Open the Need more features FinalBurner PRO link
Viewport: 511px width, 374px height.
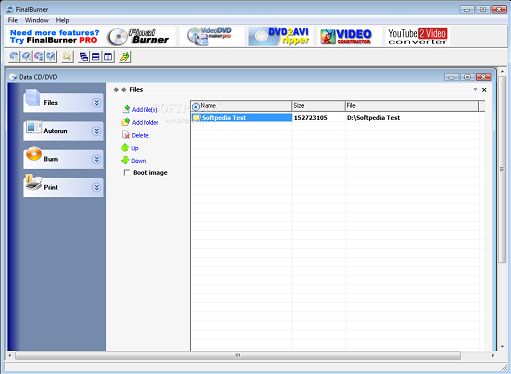point(55,37)
